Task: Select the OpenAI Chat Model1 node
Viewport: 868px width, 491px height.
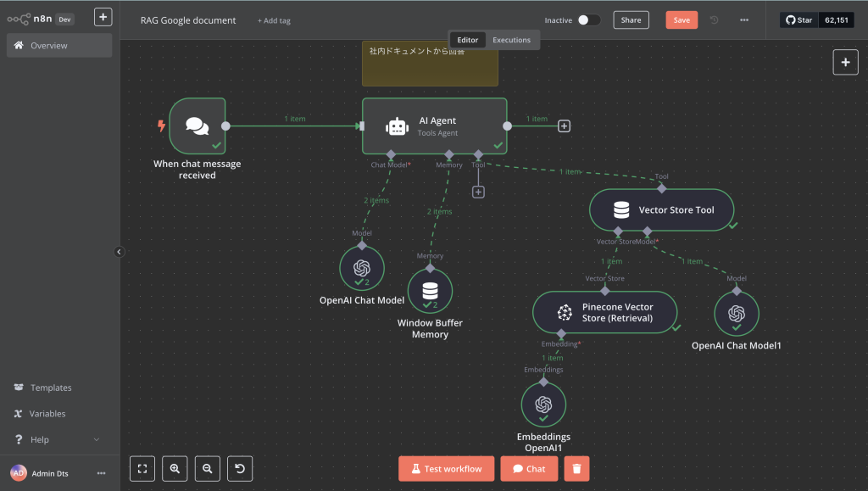Action: pos(737,314)
